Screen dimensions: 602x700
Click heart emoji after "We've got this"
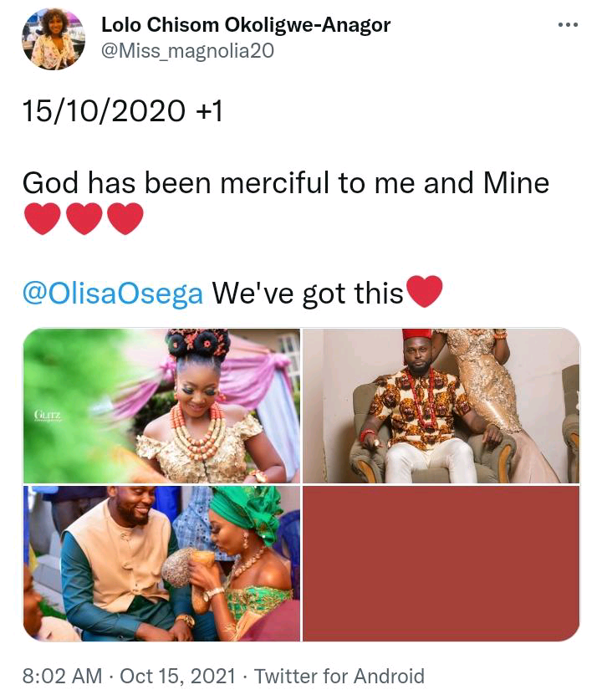coord(423,293)
